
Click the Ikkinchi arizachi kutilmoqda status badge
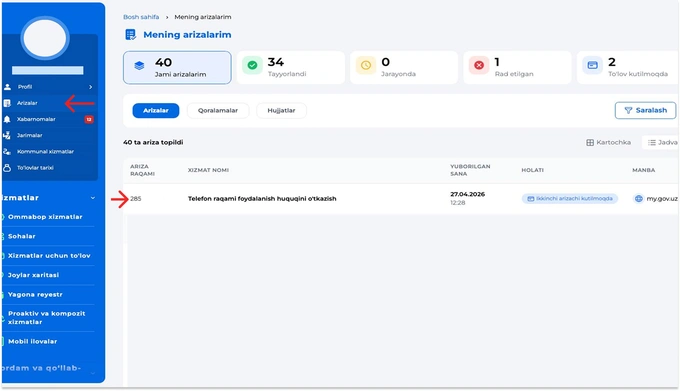pos(570,199)
